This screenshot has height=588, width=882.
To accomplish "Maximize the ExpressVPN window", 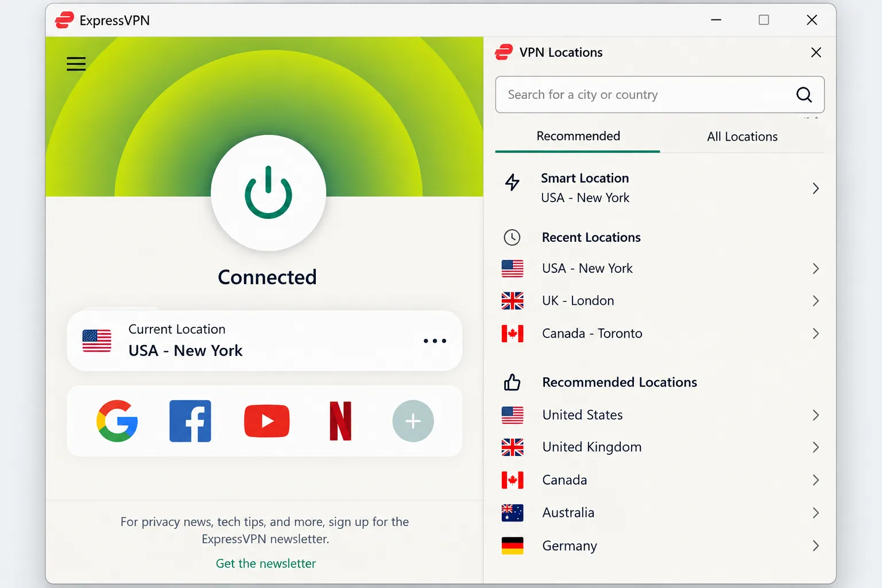I will [764, 20].
